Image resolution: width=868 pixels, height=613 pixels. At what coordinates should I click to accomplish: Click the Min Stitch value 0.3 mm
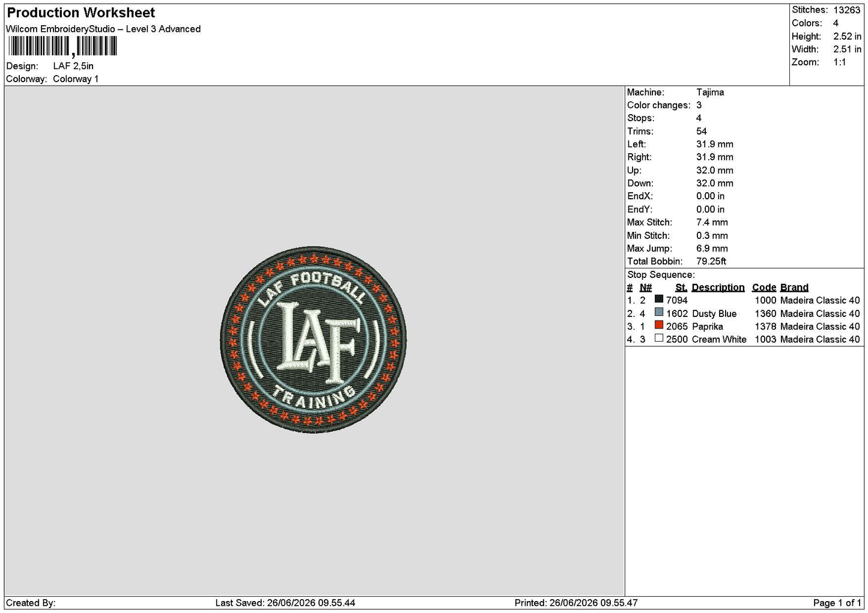tap(712, 236)
